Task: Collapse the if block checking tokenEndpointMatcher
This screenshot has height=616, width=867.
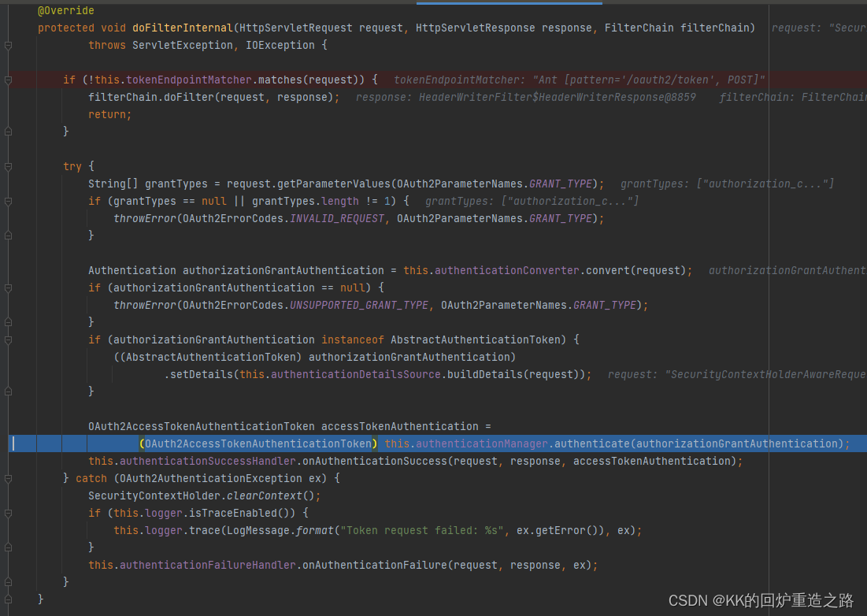Action: tap(8, 79)
